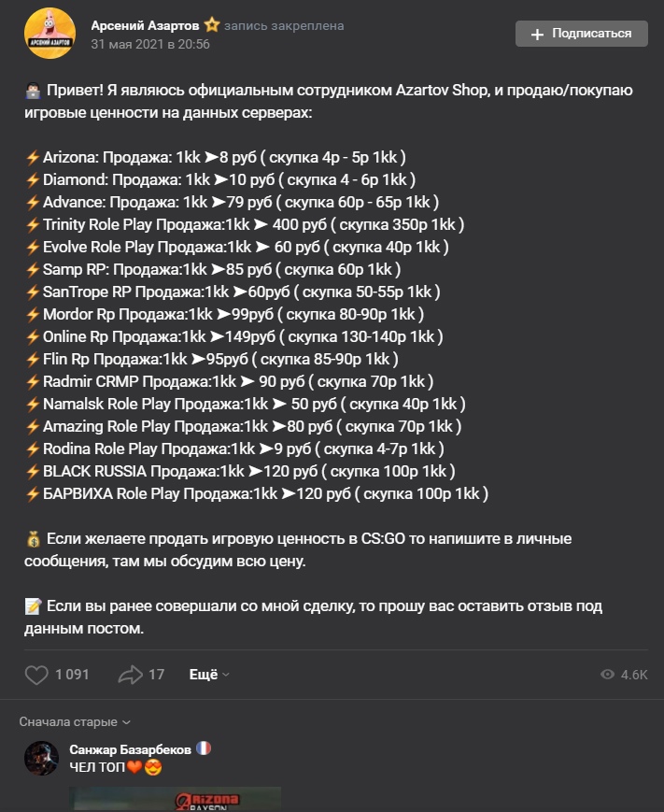Click Санжар Базарбеков's comment avatar
Viewport: 664px width, 812px height.
41,759
